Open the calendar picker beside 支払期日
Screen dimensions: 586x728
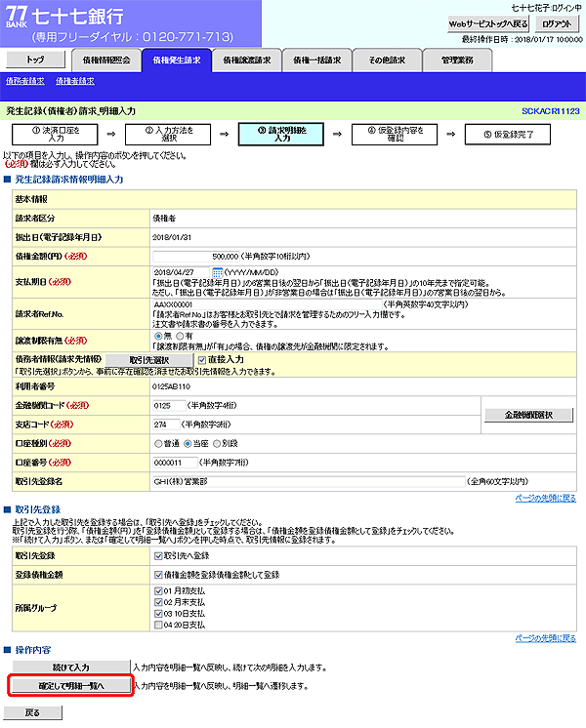(217, 272)
